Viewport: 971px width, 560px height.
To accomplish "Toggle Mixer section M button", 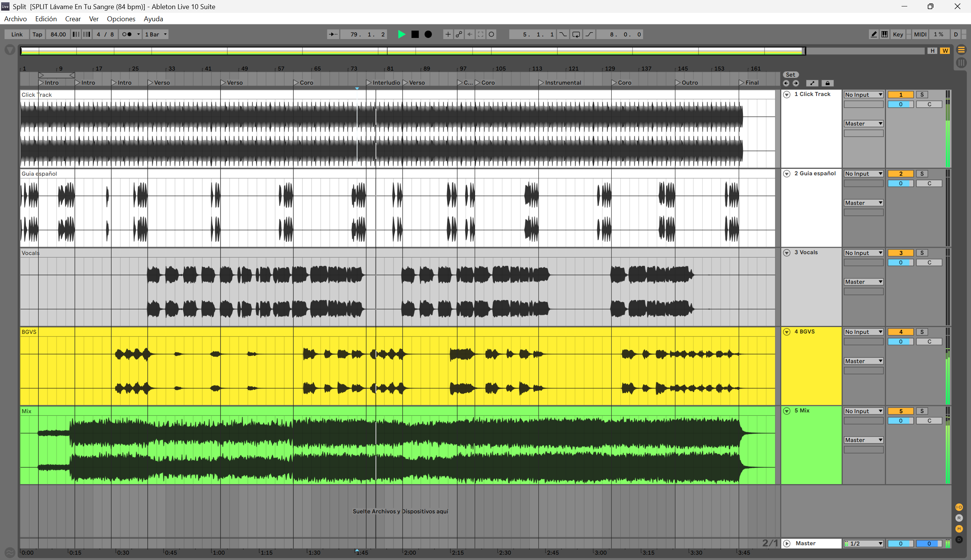I will [x=959, y=529].
